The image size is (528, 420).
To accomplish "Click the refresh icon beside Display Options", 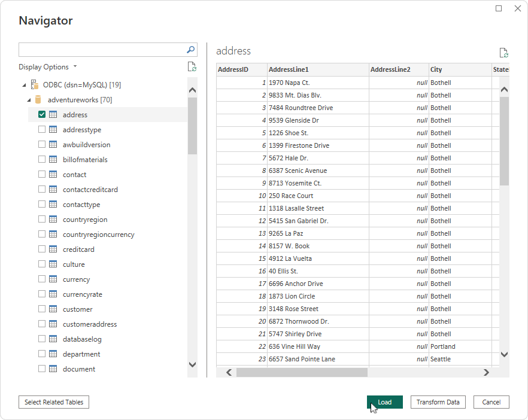I will coord(192,67).
